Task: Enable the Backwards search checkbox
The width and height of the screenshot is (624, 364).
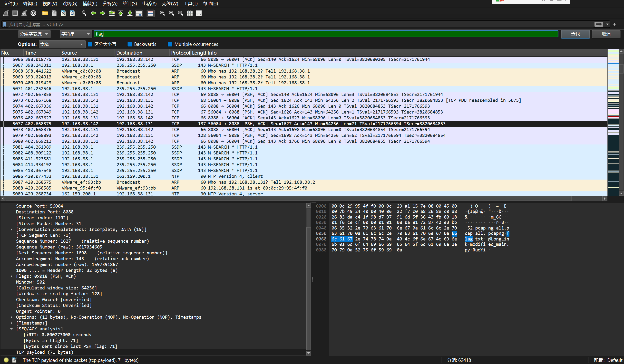Action: (130, 44)
